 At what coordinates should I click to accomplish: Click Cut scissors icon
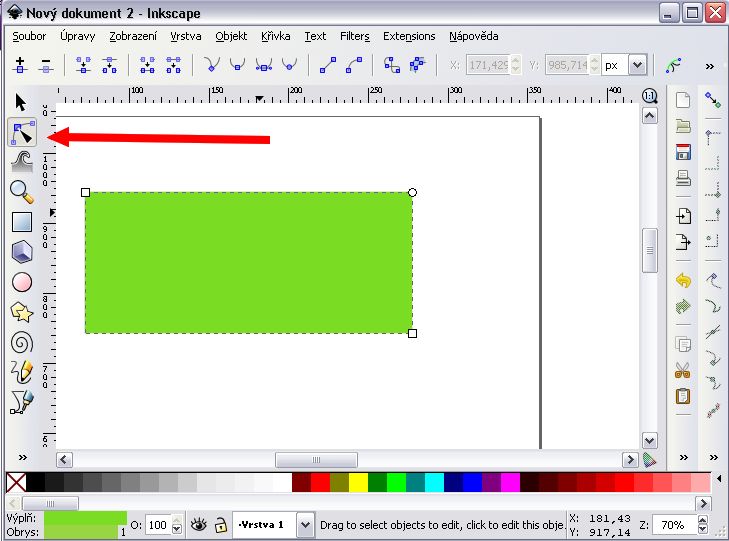(683, 370)
